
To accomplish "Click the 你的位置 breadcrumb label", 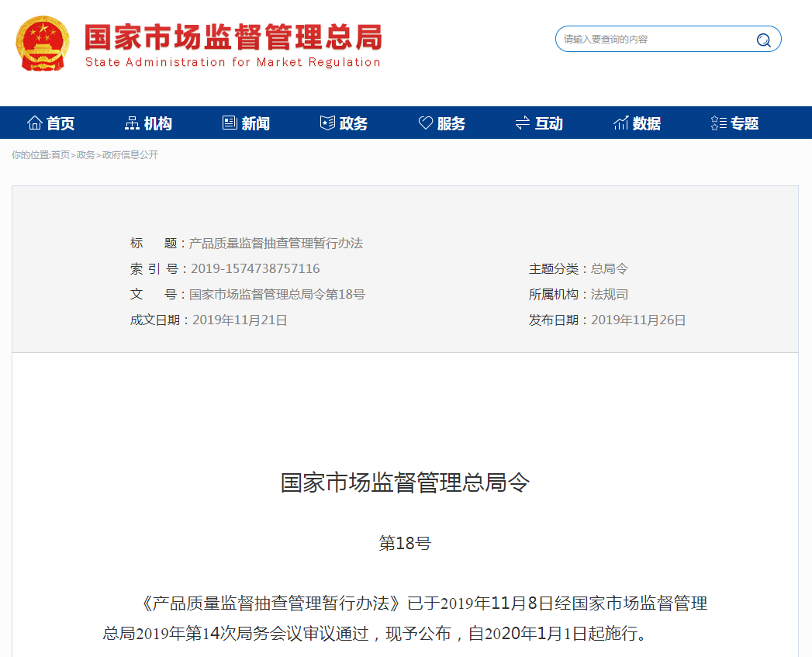I will tap(30, 155).
